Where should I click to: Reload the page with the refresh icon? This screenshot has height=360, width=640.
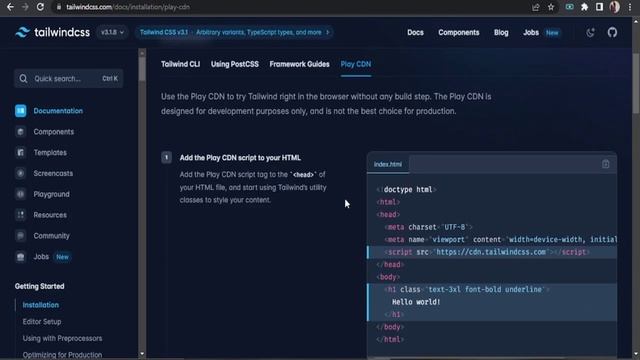point(40,7)
